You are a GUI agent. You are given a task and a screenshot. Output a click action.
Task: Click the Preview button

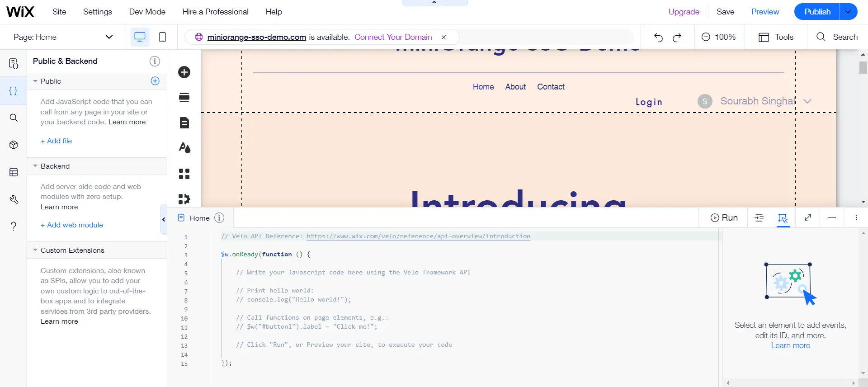coord(765,12)
